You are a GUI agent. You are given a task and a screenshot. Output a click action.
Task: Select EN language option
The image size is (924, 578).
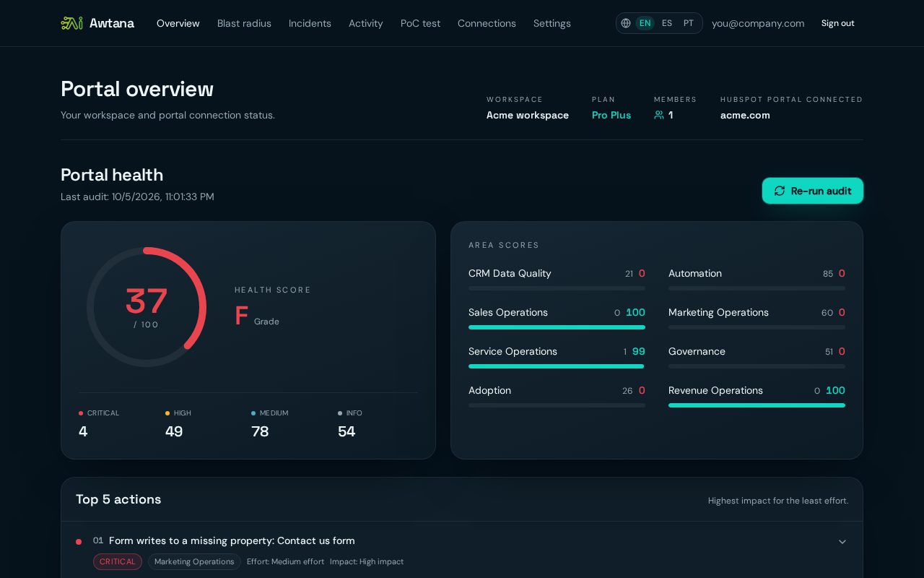point(645,23)
